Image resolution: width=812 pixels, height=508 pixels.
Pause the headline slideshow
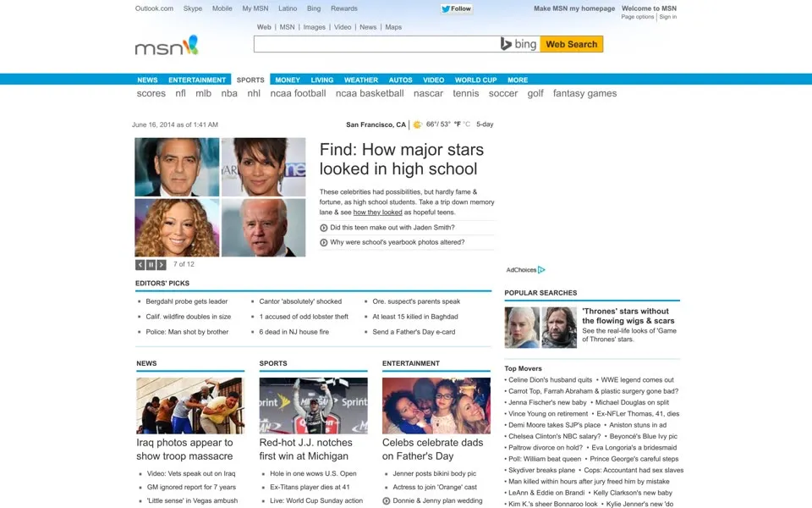[x=151, y=265]
